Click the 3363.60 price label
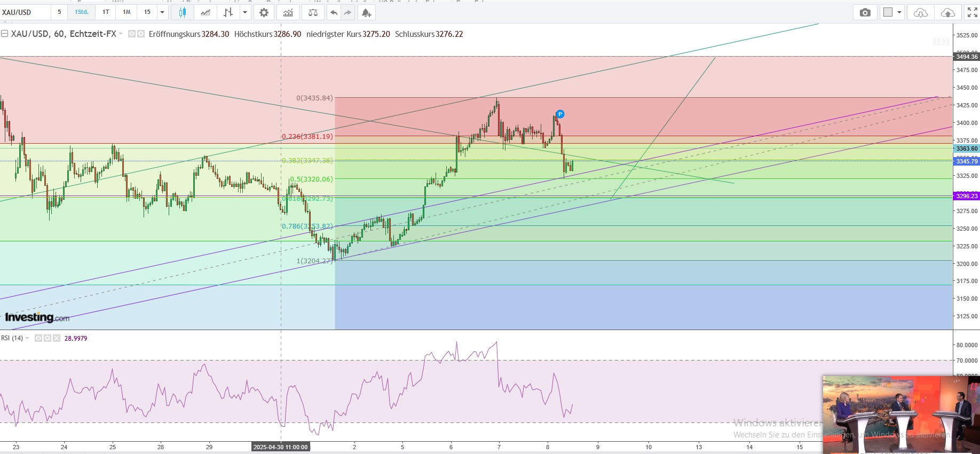The image size is (980, 454). (967, 149)
